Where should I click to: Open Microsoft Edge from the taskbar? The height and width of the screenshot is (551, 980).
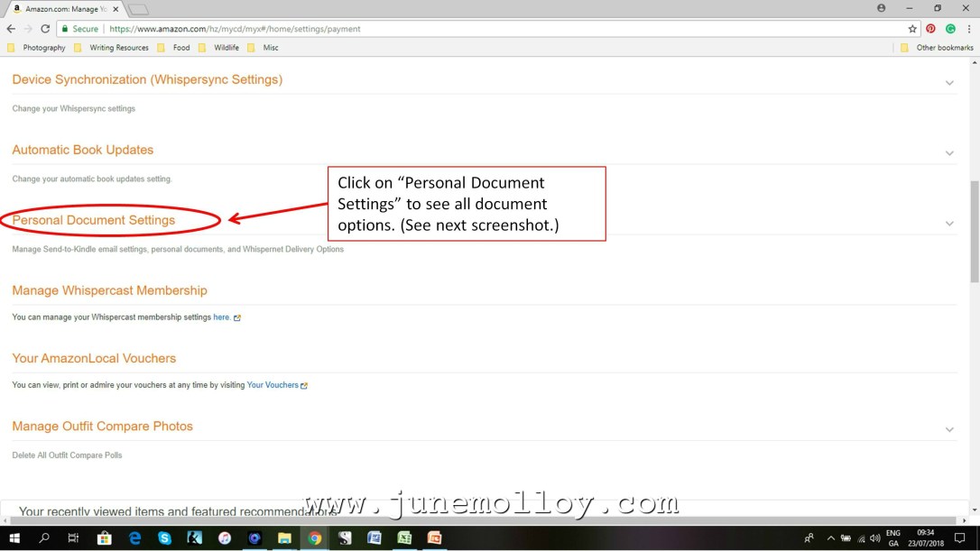[x=134, y=538]
